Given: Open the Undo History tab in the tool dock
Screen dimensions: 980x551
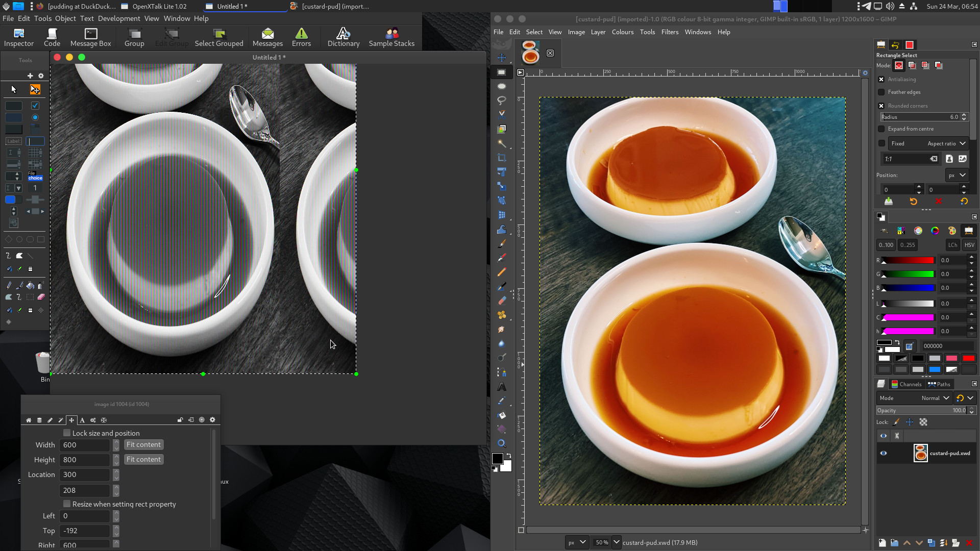Looking at the screenshot, I should pyautogui.click(x=895, y=45).
